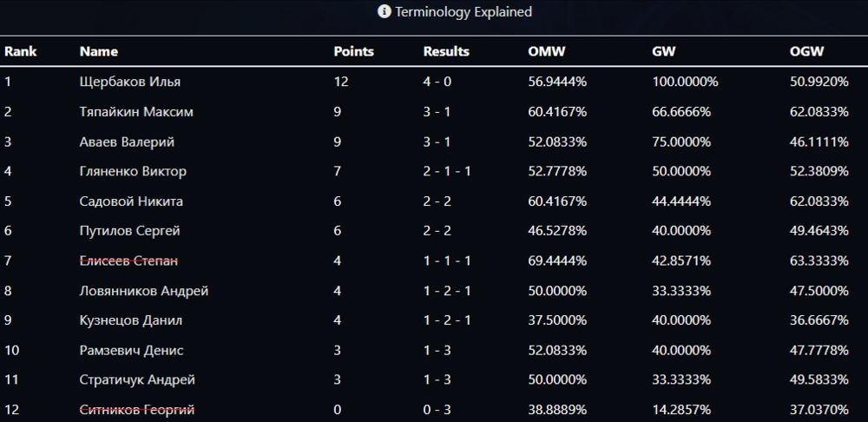
Task: Select the OGW column header
Action: tap(806, 51)
